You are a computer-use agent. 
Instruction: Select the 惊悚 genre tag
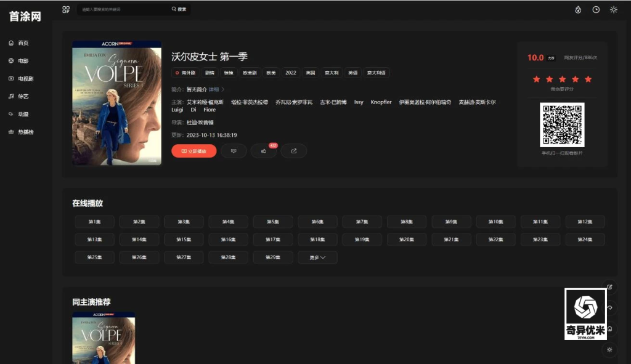point(229,73)
